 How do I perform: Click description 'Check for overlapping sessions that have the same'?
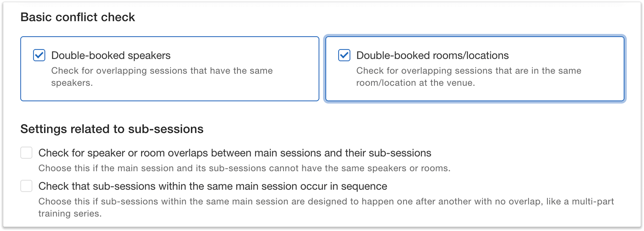[x=162, y=71]
